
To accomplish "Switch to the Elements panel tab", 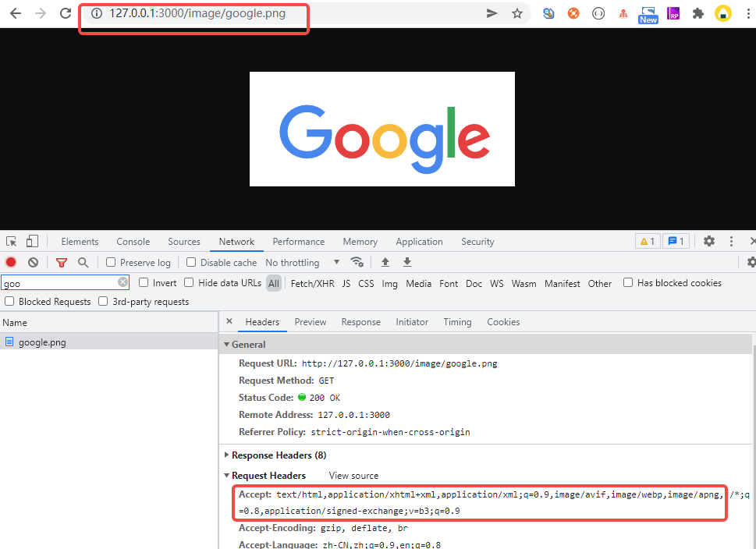I will (80, 242).
